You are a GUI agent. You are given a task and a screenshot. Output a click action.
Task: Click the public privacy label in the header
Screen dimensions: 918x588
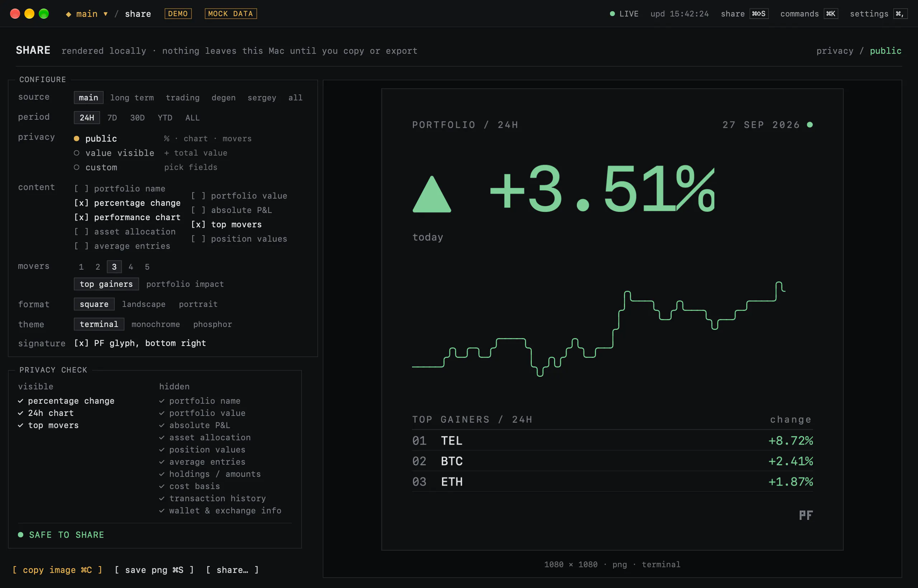pos(885,51)
